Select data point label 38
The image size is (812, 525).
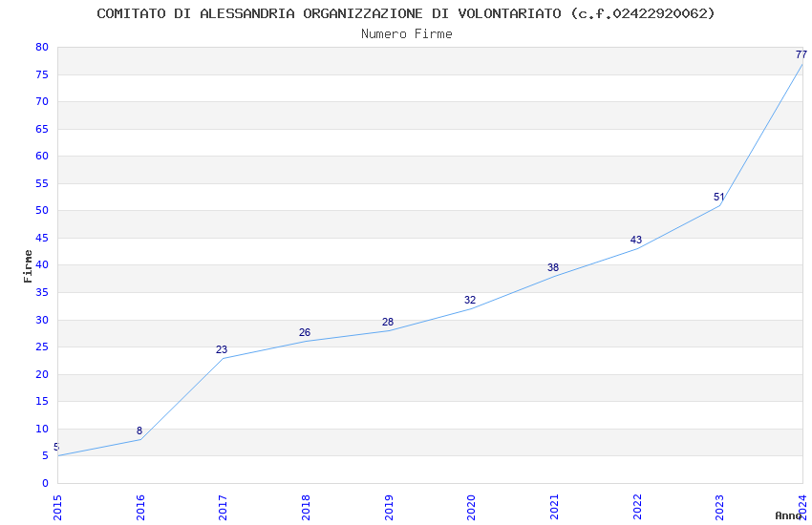pos(553,267)
